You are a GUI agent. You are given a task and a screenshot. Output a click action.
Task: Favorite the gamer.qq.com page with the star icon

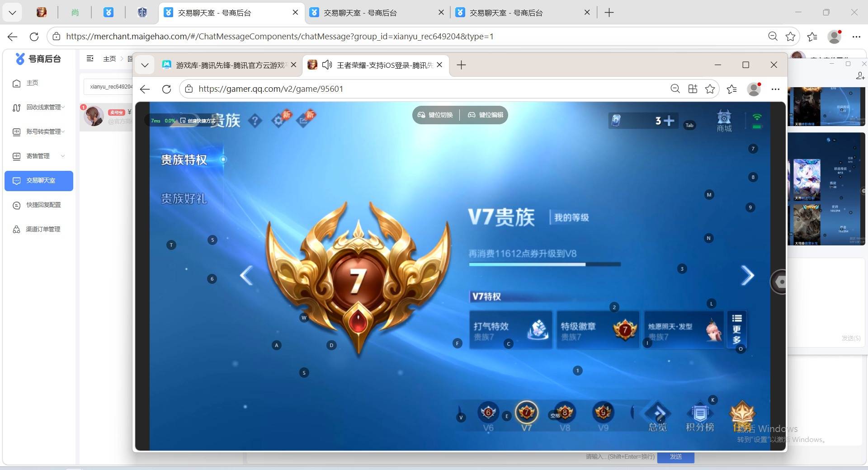click(x=710, y=89)
